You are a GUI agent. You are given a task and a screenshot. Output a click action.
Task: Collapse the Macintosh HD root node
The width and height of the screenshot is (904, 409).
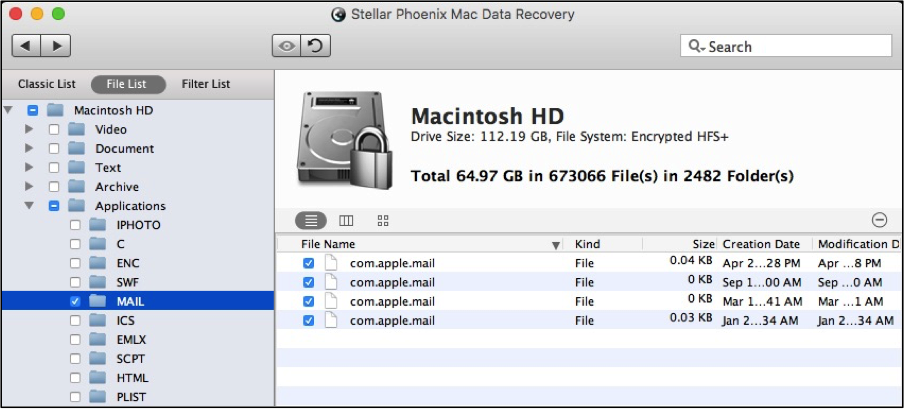[x=7, y=110]
